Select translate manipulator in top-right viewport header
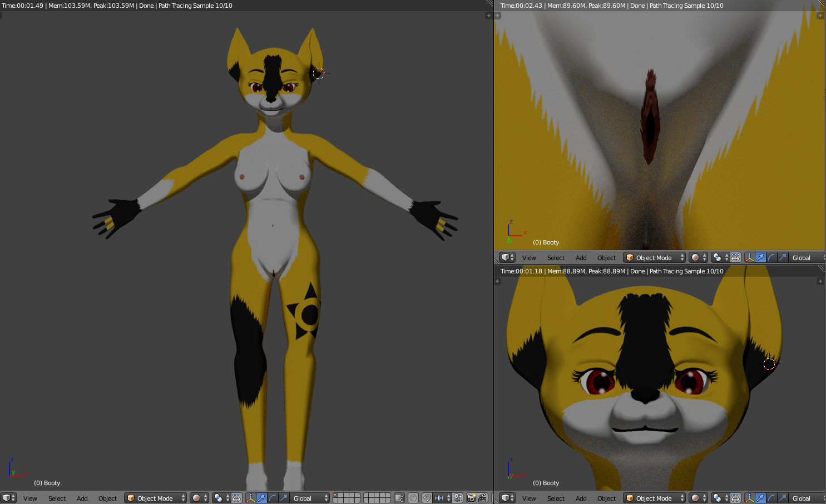The image size is (826, 504). click(760, 257)
